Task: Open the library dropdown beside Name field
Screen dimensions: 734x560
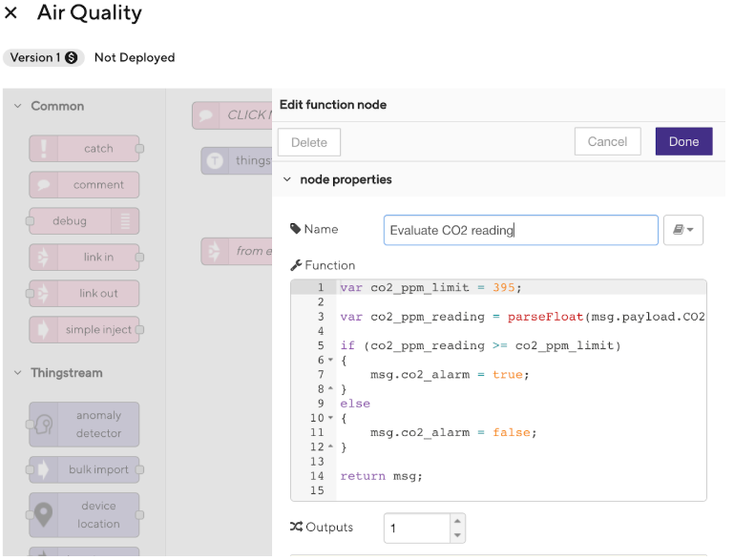Action: pyautogui.click(x=683, y=230)
